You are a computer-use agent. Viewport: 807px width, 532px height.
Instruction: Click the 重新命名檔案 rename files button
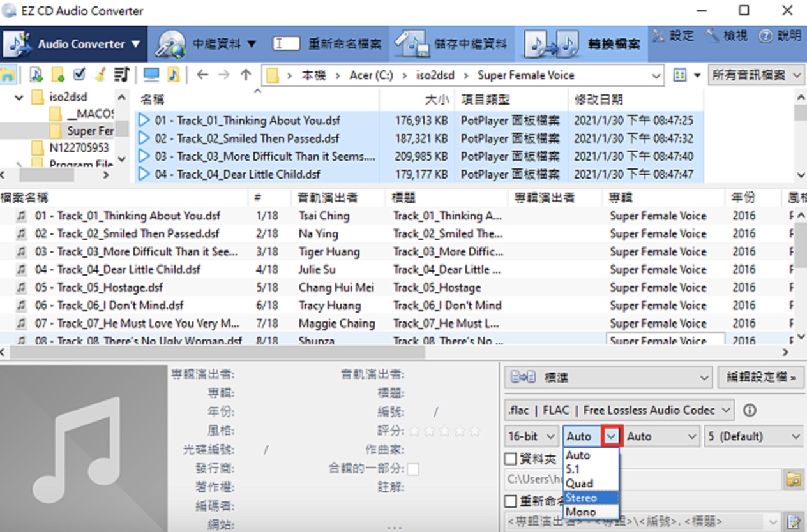tap(328, 44)
